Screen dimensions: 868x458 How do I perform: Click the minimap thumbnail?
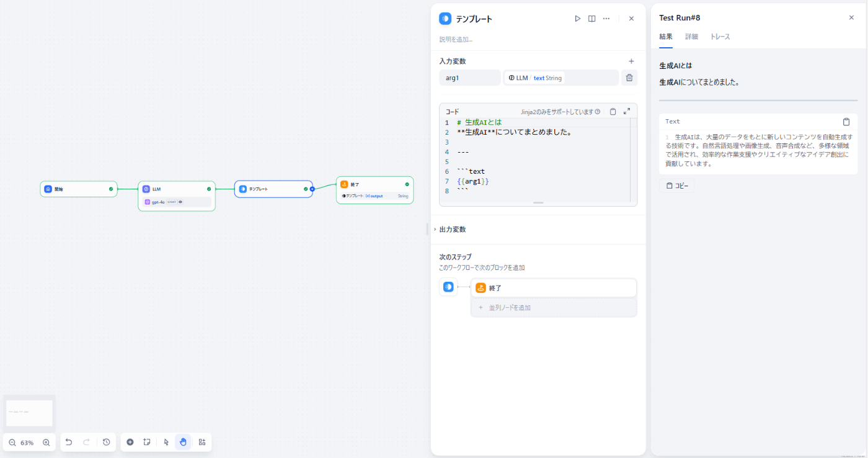(x=29, y=413)
